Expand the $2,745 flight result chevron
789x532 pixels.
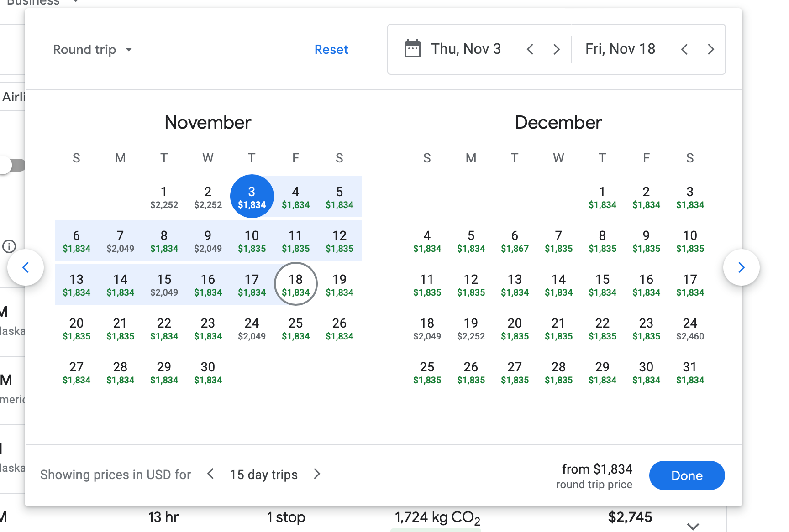693,526
